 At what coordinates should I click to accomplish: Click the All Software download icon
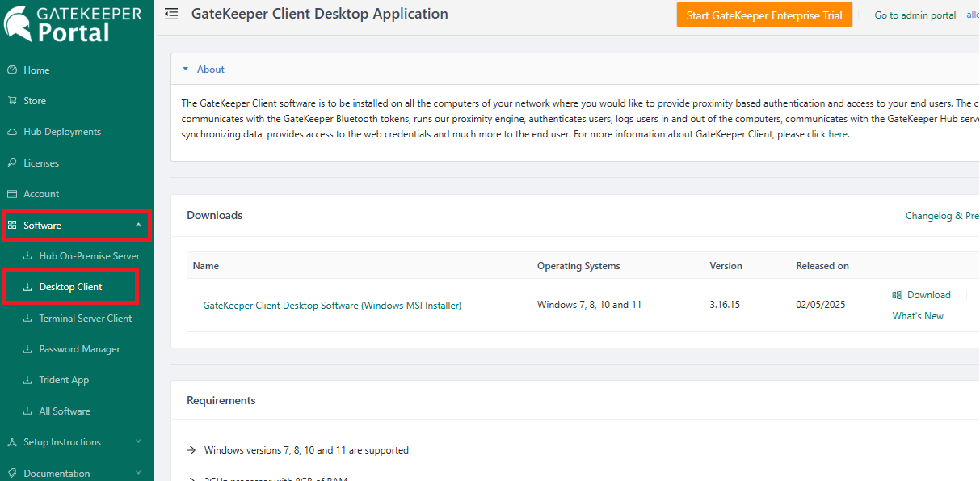27,411
